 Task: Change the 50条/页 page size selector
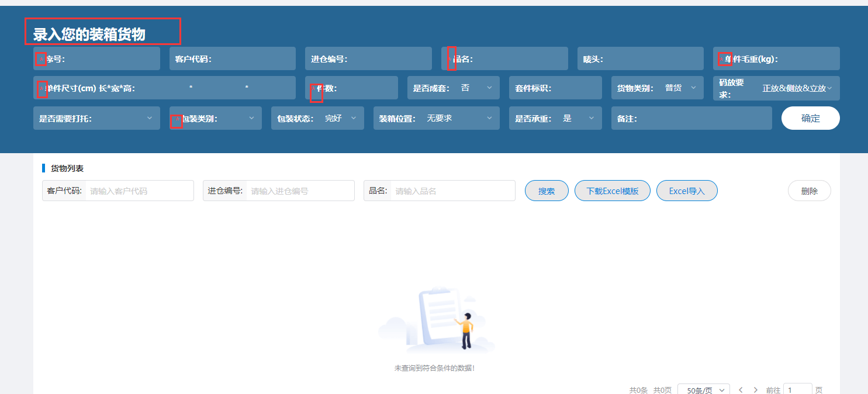point(704,390)
